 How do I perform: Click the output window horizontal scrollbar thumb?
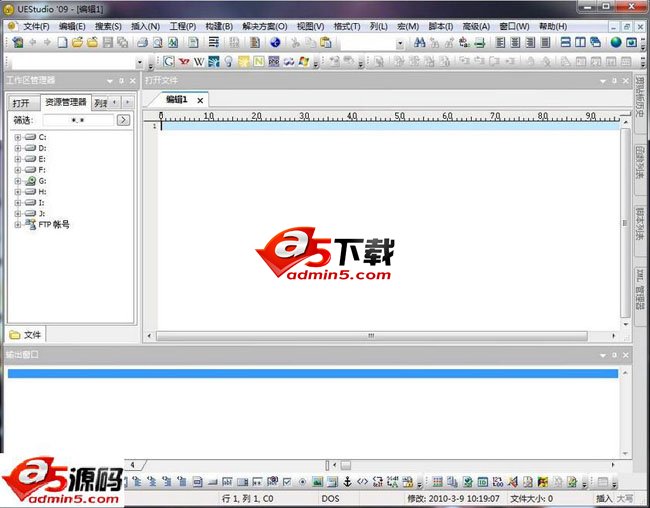point(346,465)
